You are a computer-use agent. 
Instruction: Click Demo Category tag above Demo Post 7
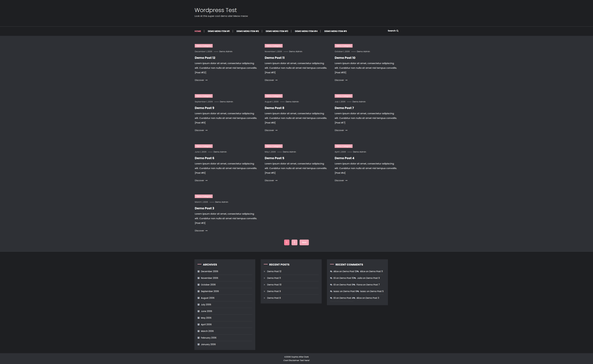[x=343, y=96]
